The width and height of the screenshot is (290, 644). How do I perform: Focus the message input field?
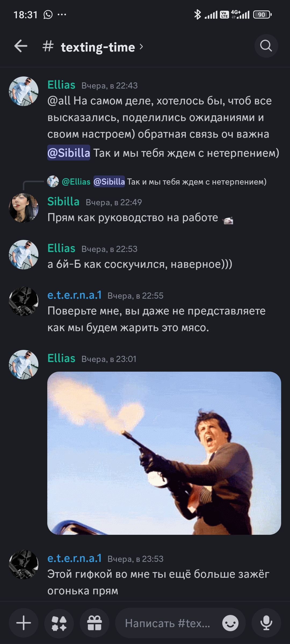point(168,623)
